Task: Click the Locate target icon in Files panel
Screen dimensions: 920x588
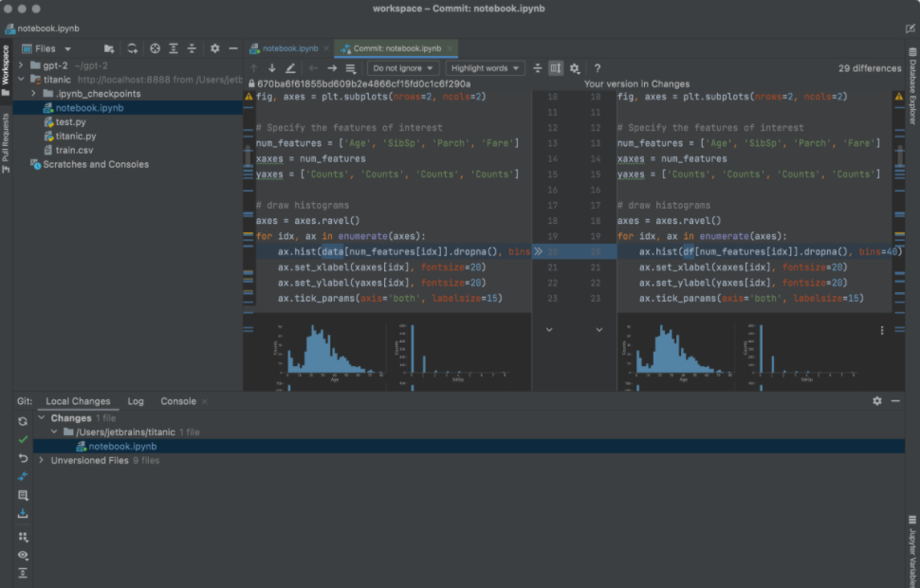Action: 156,48
